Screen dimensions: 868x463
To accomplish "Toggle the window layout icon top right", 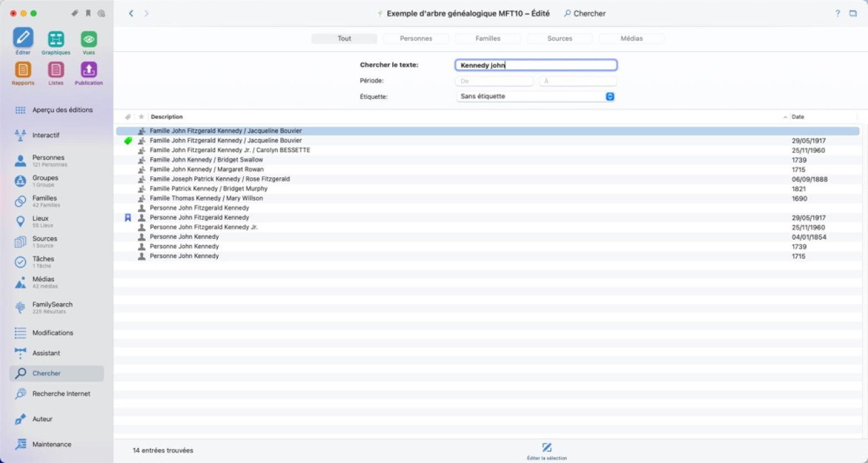I will click(853, 13).
